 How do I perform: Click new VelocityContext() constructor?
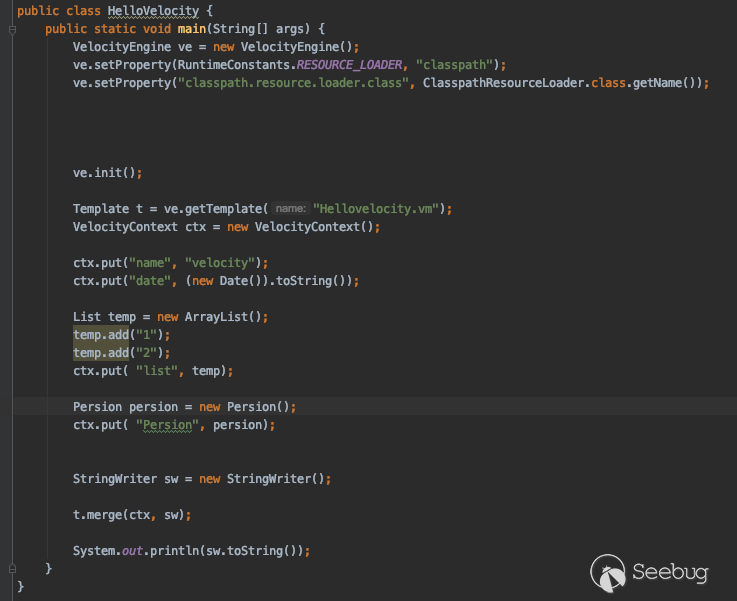click(300, 227)
